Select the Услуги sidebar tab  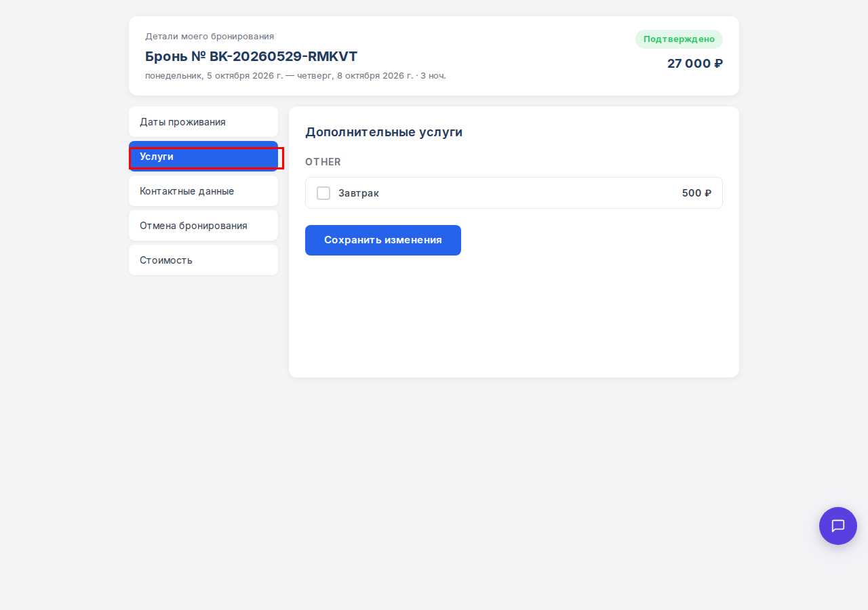[203, 157]
